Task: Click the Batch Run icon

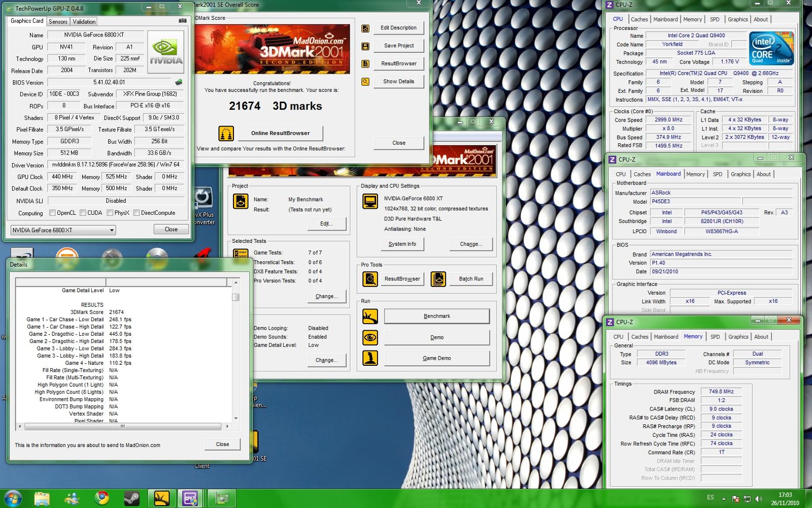Action: pyautogui.click(x=438, y=279)
